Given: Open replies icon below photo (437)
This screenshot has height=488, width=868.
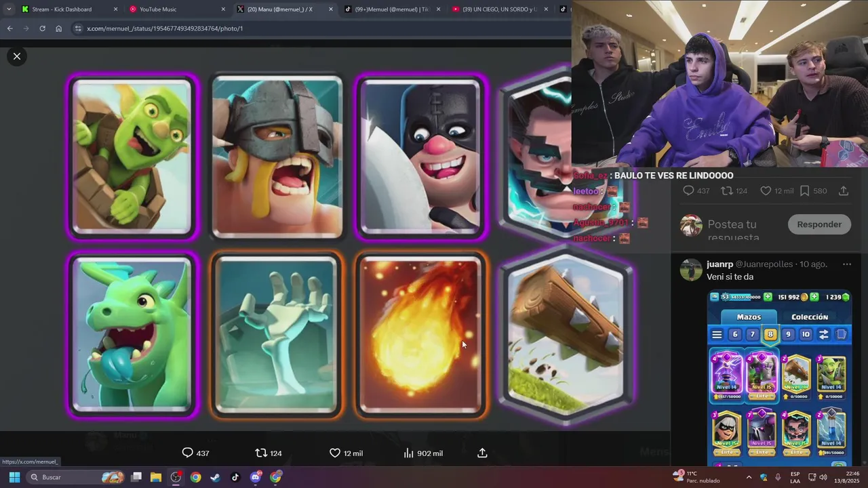Looking at the screenshot, I should pos(188,453).
